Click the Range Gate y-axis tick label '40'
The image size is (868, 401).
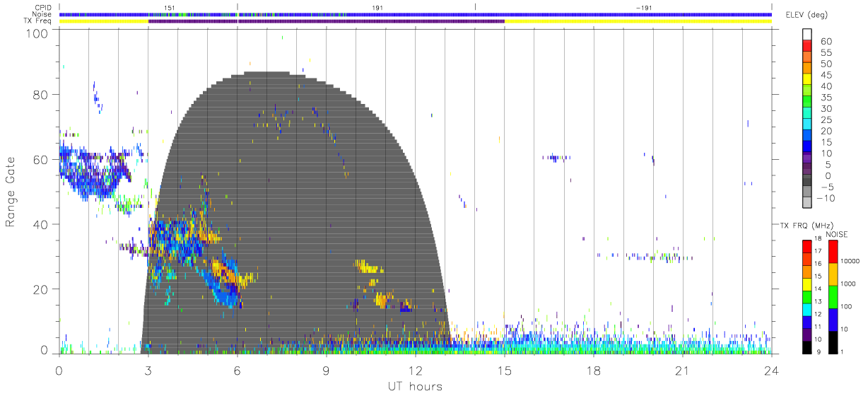[x=42, y=224]
